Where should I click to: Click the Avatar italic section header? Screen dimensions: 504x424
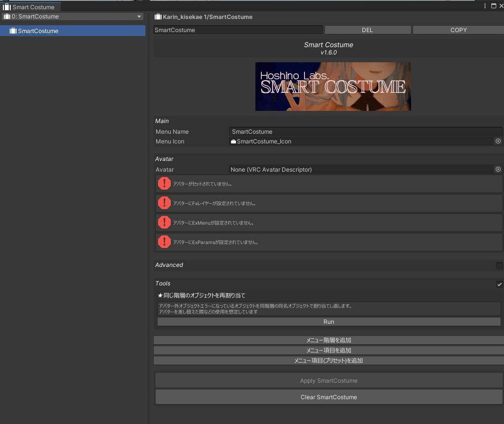pyautogui.click(x=164, y=159)
